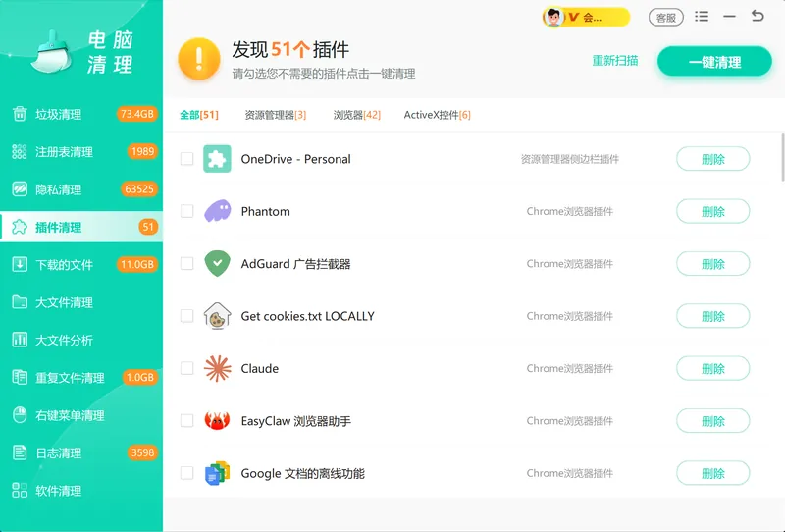Viewport: 785px width, 532px height.
Task: Open 右键菜单清理 mouse icon
Action: [20, 415]
